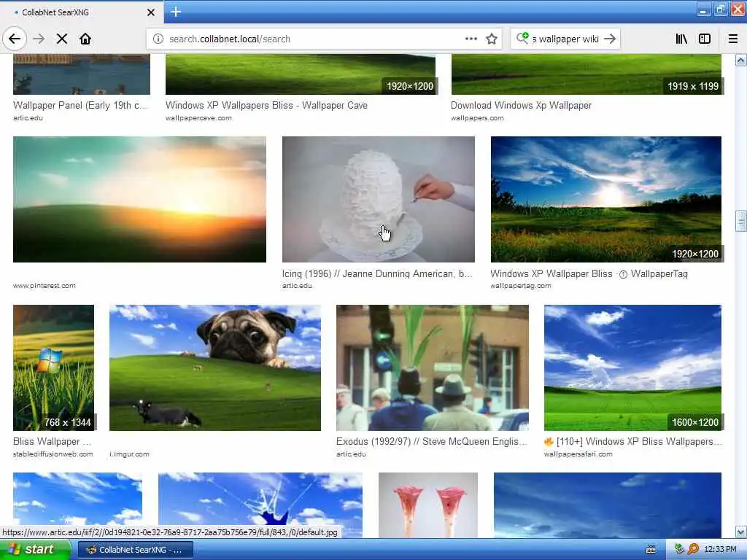Open the browser home page
This screenshot has width=747, height=560.
[85, 39]
